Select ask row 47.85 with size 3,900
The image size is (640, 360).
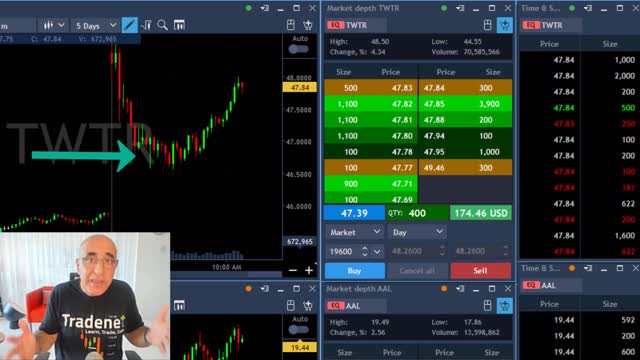click(x=465, y=104)
